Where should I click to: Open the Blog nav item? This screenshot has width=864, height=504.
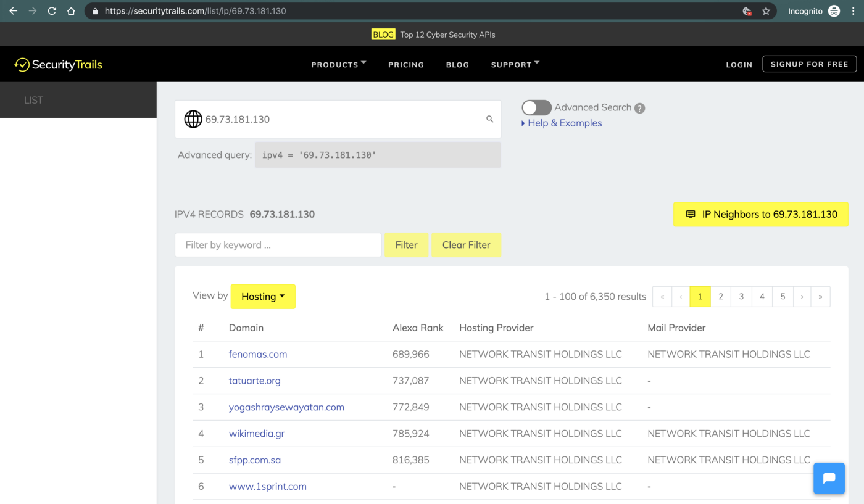[x=457, y=65]
